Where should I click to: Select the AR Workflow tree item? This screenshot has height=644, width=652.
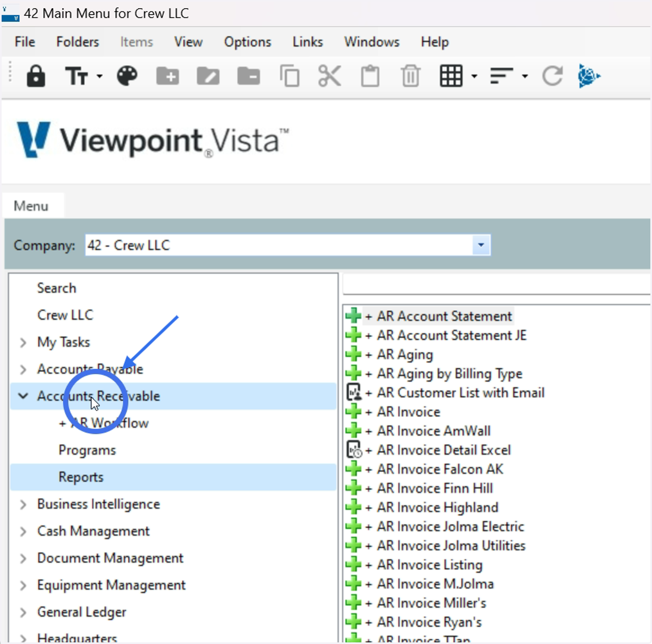point(104,423)
